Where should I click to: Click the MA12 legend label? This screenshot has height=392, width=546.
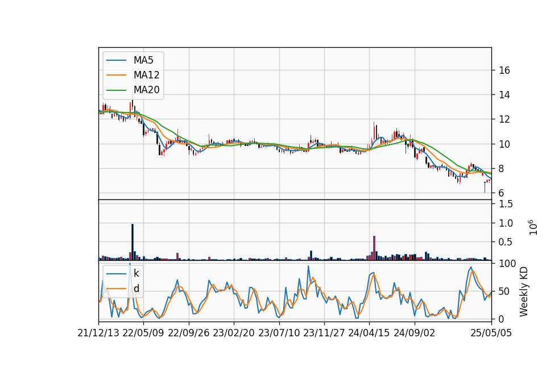[x=146, y=75]
